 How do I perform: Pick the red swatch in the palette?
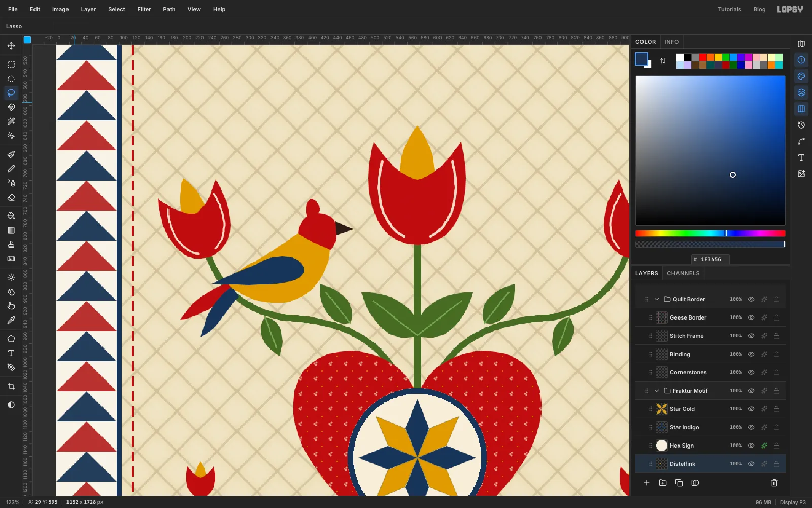(x=703, y=57)
